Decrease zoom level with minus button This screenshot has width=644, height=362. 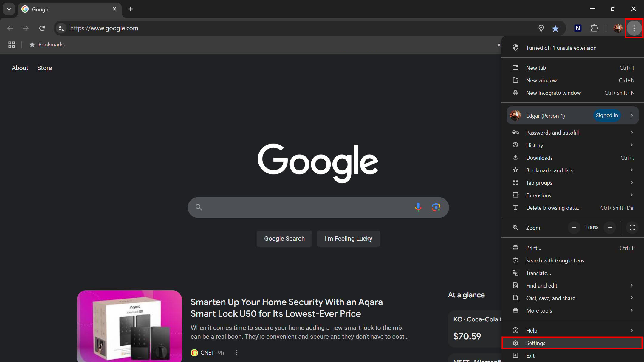pos(574,228)
